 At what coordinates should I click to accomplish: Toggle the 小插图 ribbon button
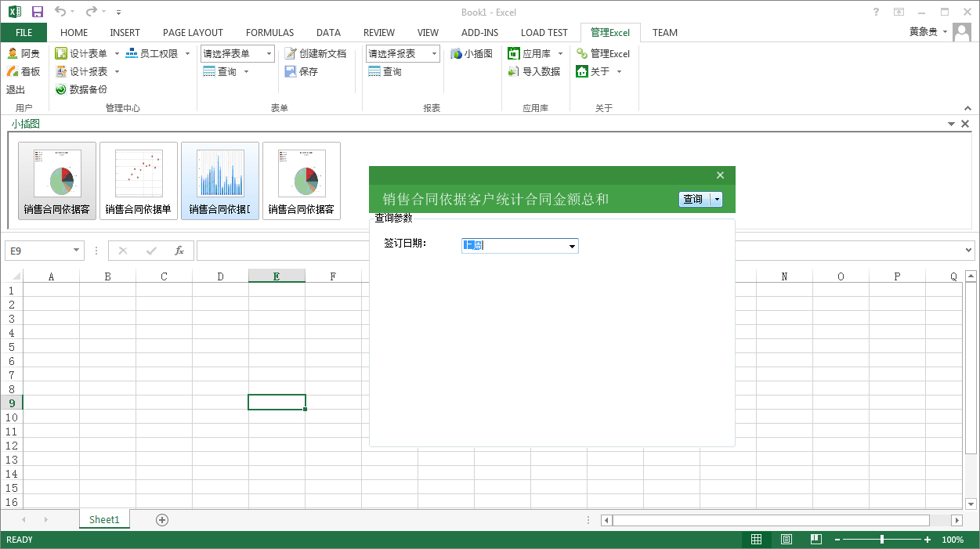click(x=472, y=53)
